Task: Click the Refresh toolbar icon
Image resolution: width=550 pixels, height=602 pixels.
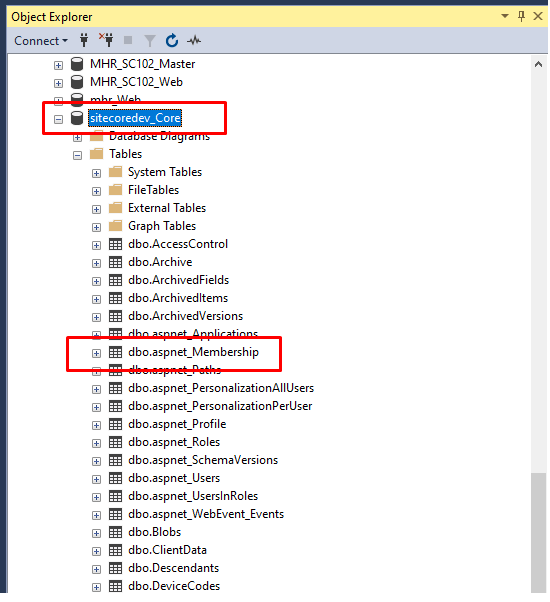Action: (172, 40)
